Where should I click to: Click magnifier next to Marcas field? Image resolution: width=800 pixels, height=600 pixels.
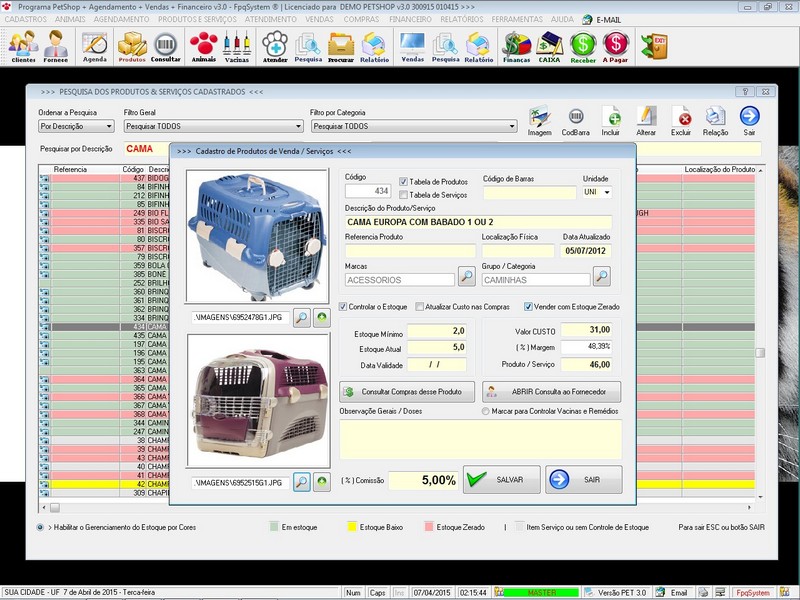[467, 275]
